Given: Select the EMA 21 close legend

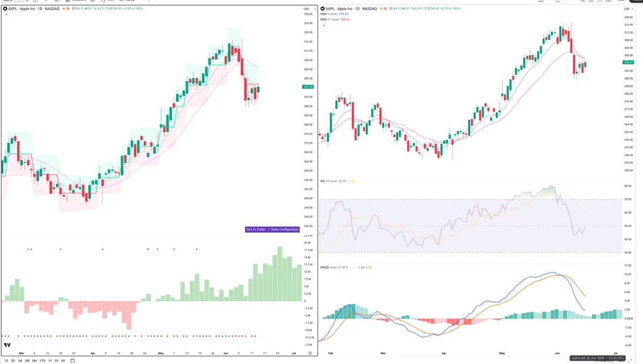Looking at the screenshot, I should click(330, 19).
